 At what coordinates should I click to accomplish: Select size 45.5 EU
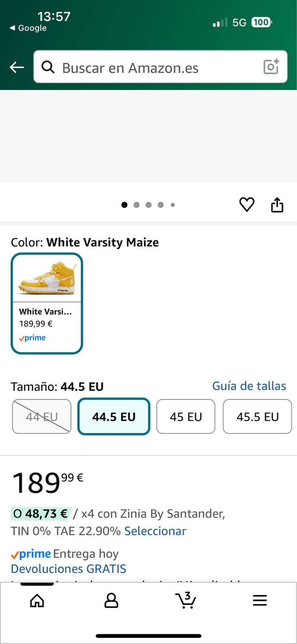click(257, 416)
